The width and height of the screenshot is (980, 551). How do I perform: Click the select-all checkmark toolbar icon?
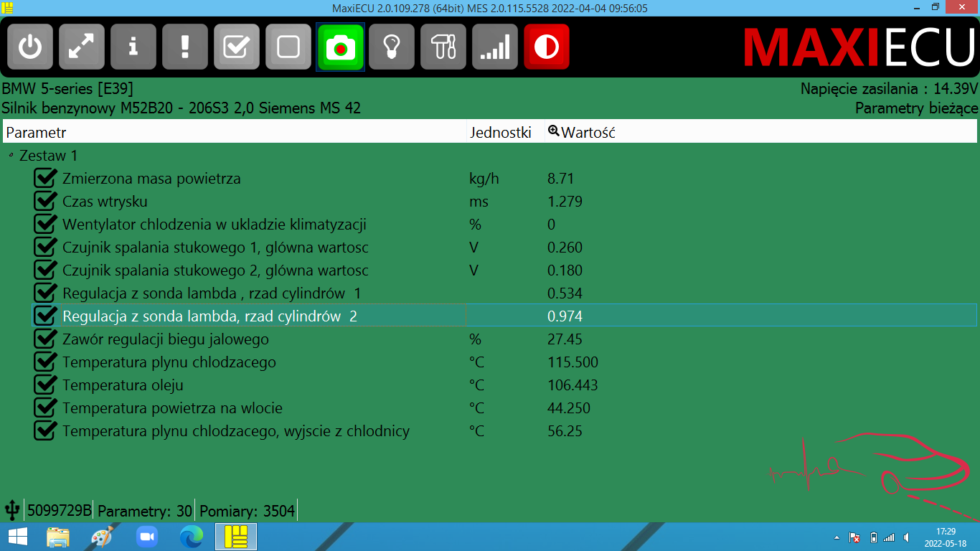pyautogui.click(x=237, y=47)
